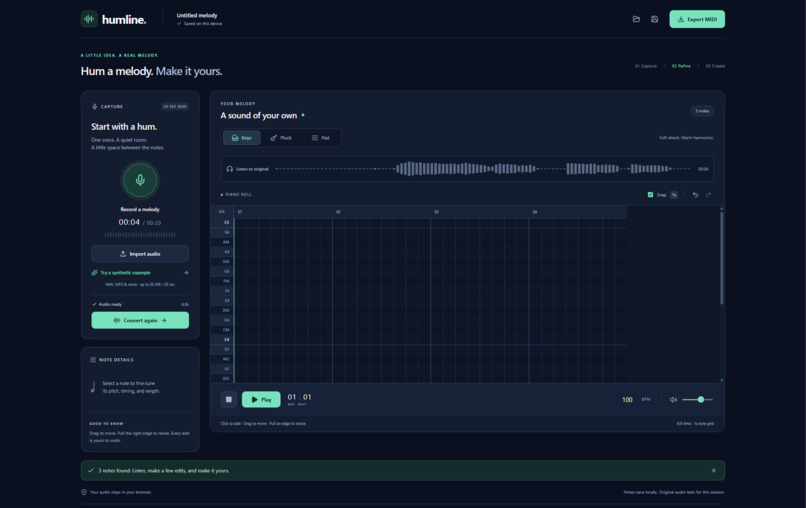Click the headphones Listen to original icon
This screenshot has width=806, height=508.
click(x=229, y=169)
